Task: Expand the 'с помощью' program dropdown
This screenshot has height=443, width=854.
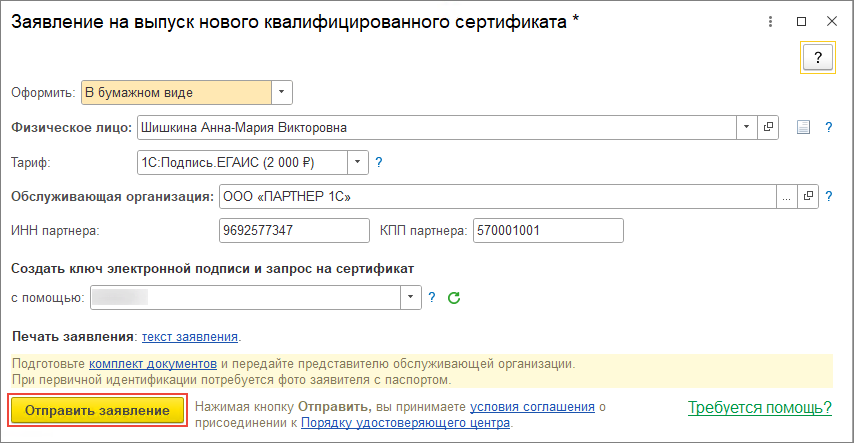Action: click(x=411, y=297)
